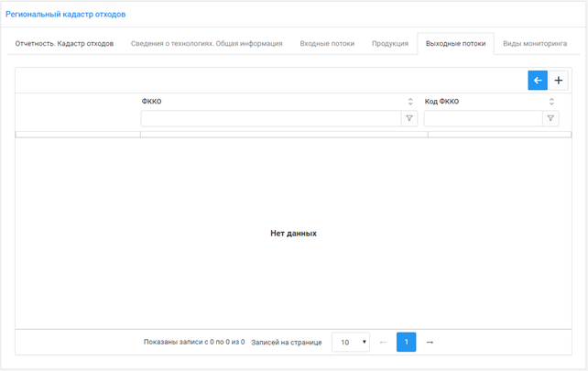The height and width of the screenshot is (371, 588).
Task: Click Записей на странице label
Action: tap(287, 343)
